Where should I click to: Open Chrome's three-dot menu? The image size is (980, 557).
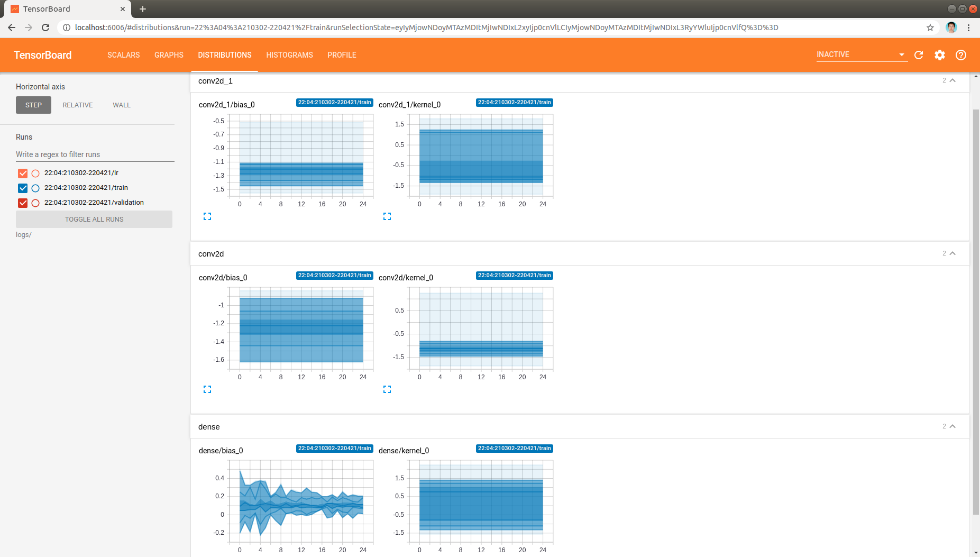[968, 28]
